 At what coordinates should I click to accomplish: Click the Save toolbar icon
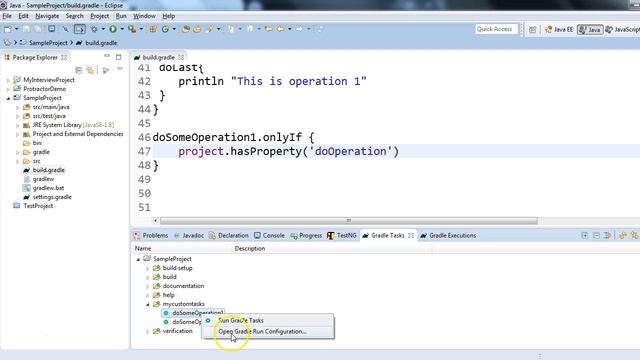tap(26, 29)
